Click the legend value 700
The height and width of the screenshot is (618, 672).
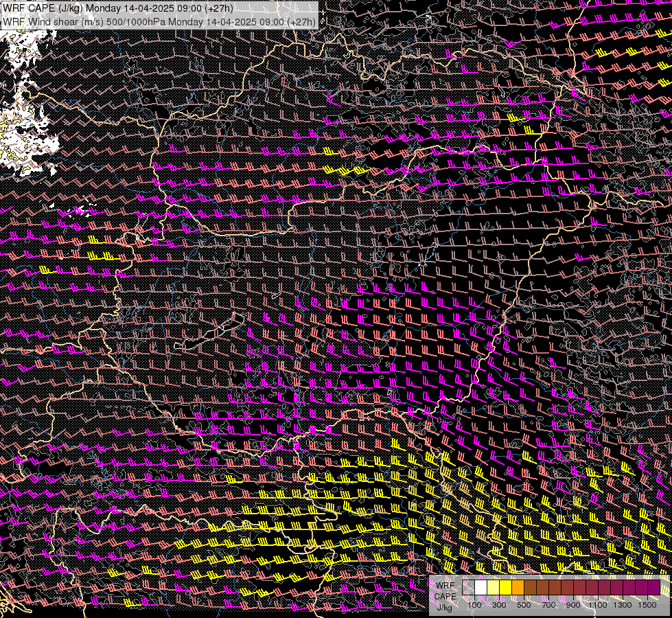pyautogui.click(x=548, y=605)
